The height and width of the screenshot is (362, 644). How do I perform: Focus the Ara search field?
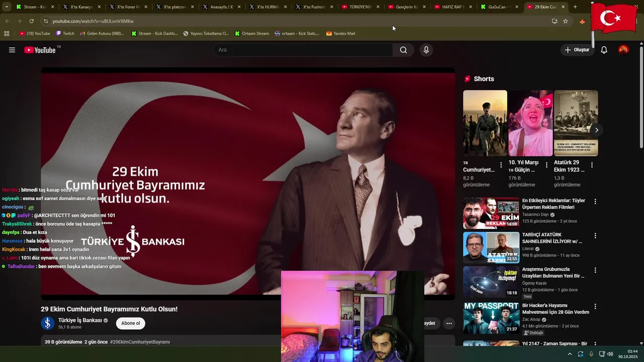click(303, 50)
